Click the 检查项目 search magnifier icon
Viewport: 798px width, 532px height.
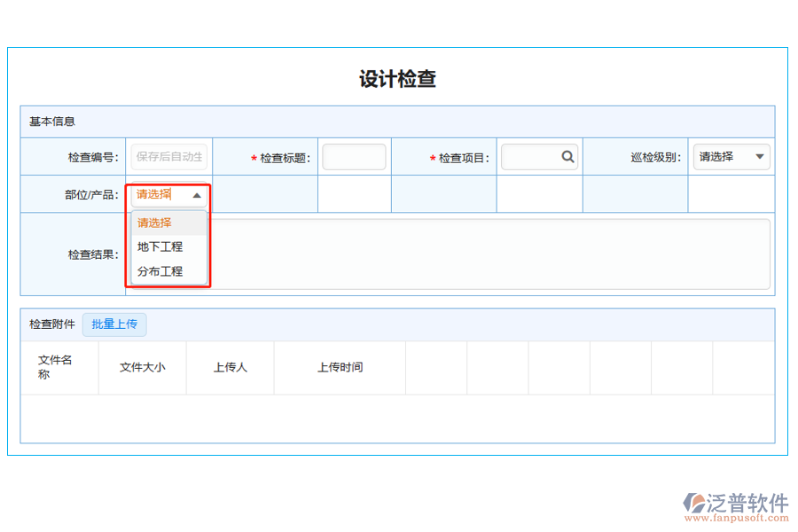pos(568,156)
